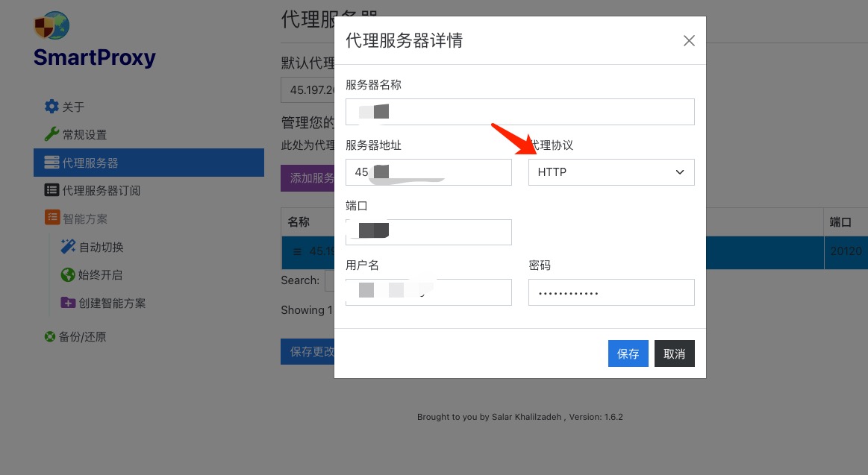868x475 pixels.
Task: Click the list icon beside 代理服务器订阅
Action: 51,190
